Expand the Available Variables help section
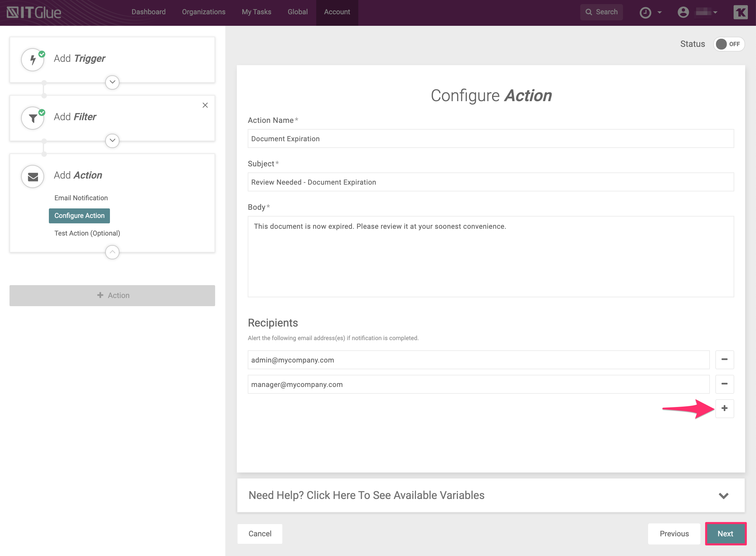This screenshot has height=556, width=756. coord(723,496)
